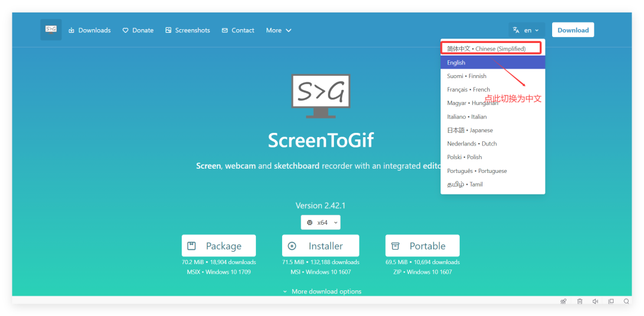
Task: Click the magnifier search icon in bottom bar
Action: coord(626,301)
